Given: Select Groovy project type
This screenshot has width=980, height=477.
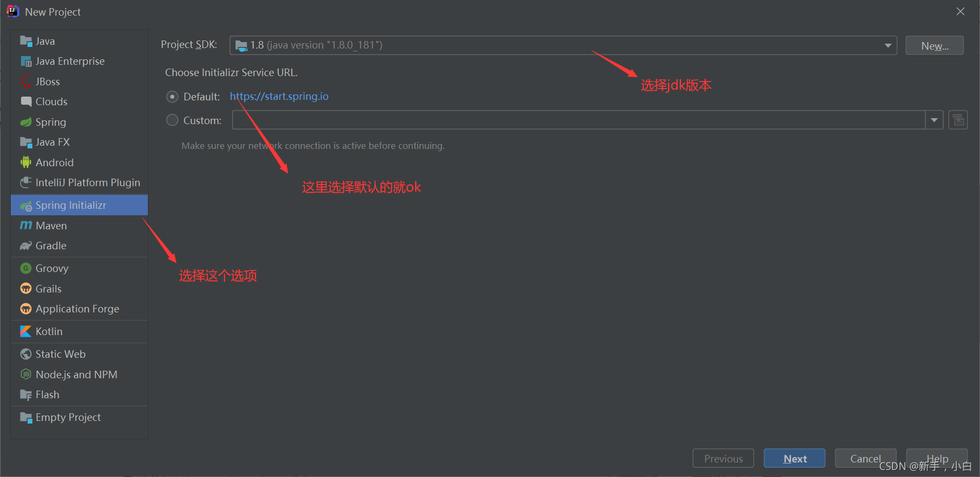Looking at the screenshot, I should (x=79, y=268).
